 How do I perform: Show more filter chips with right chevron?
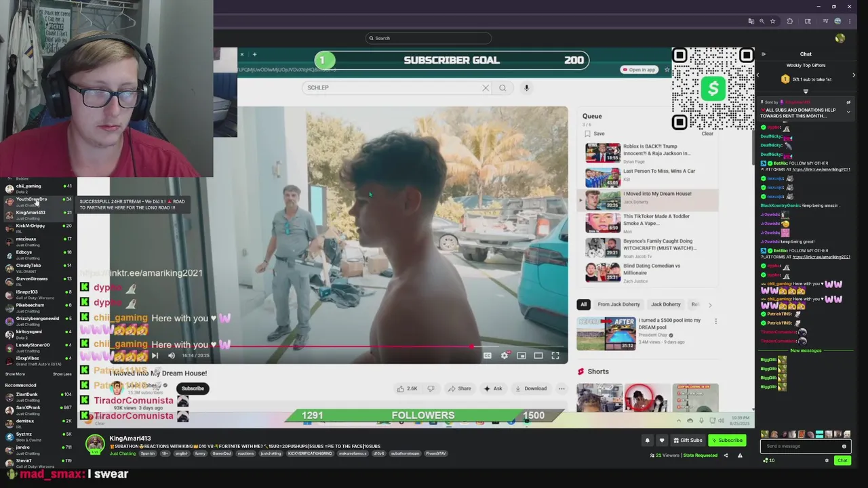(x=710, y=305)
